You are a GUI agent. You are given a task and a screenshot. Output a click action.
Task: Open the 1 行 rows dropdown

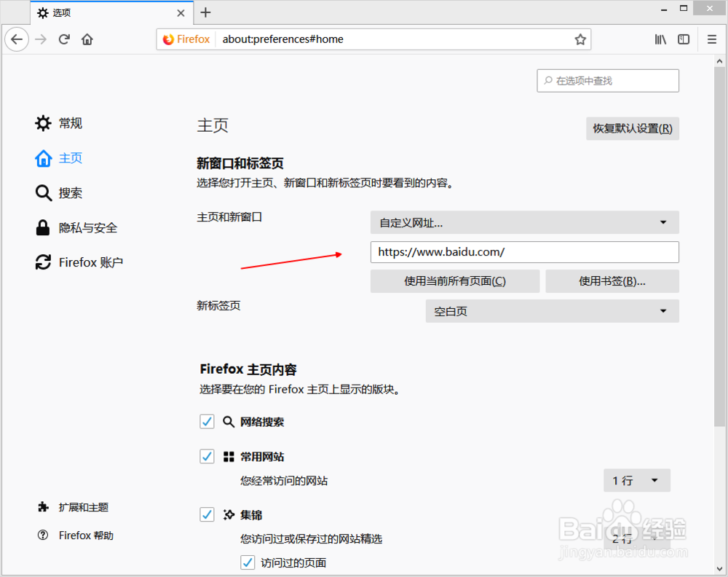[636, 480]
